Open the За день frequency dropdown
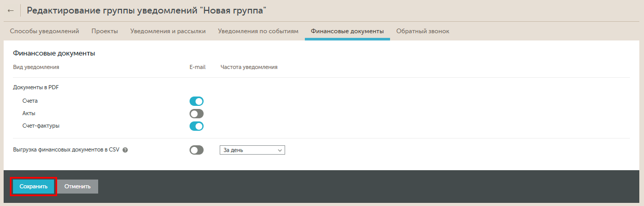 click(253, 150)
